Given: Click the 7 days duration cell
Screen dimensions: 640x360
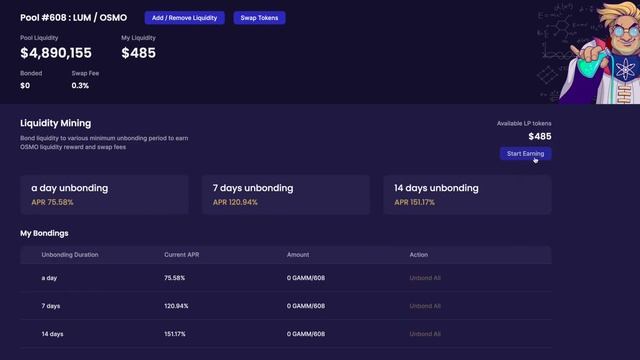Looking at the screenshot, I should (51, 306).
